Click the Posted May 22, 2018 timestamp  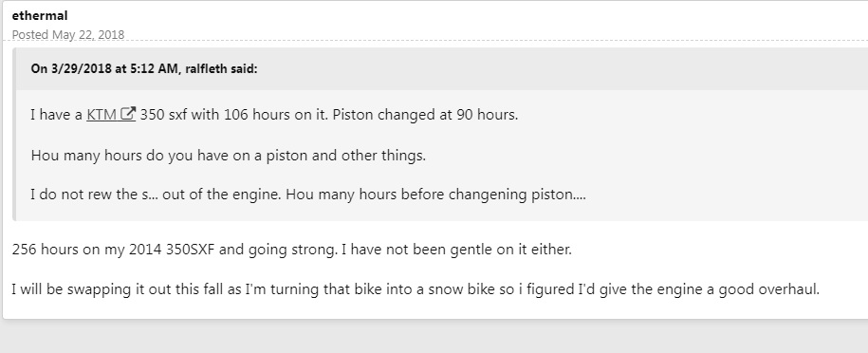click(68, 34)
